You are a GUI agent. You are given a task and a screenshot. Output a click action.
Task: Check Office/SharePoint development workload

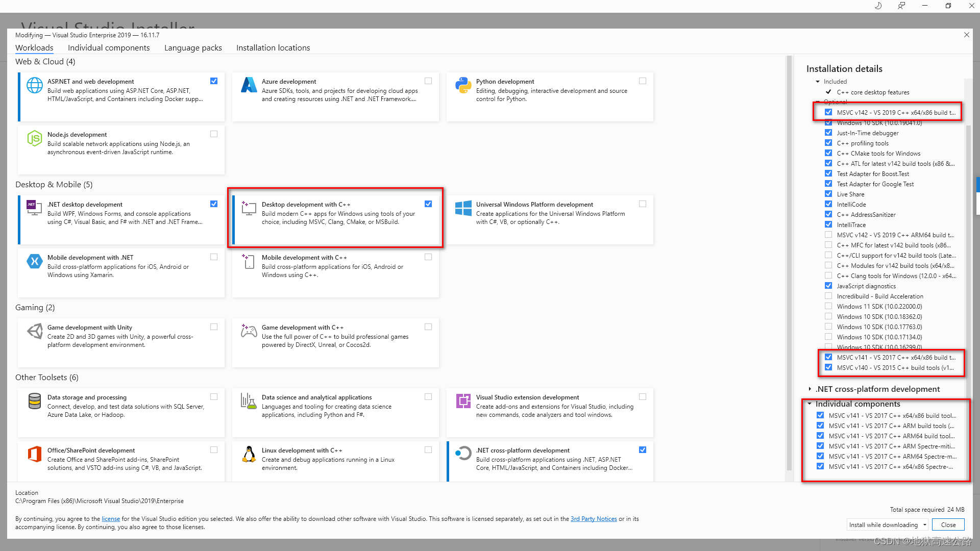point(214,449)
